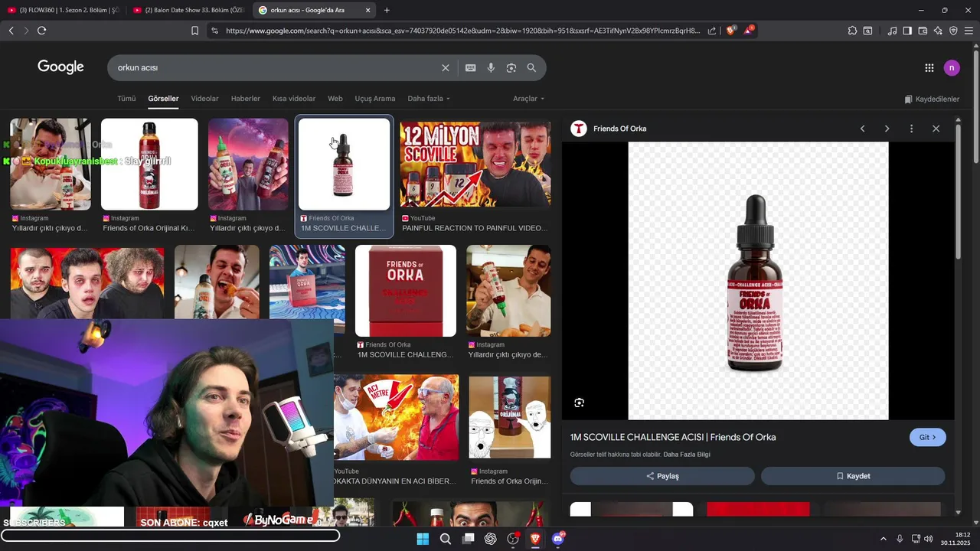
Task: Click the Kaydet save button
Action: point(853,476)
